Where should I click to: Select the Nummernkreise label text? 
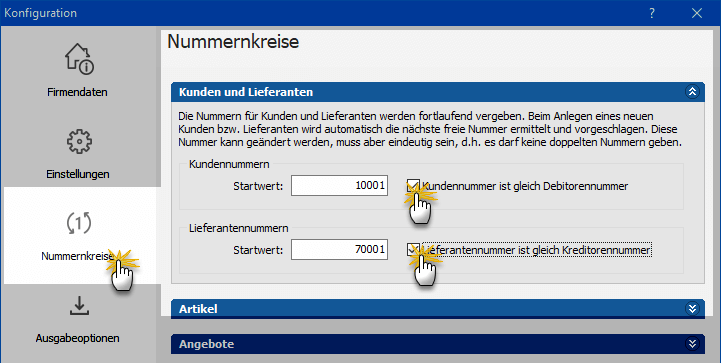(78, 256)
